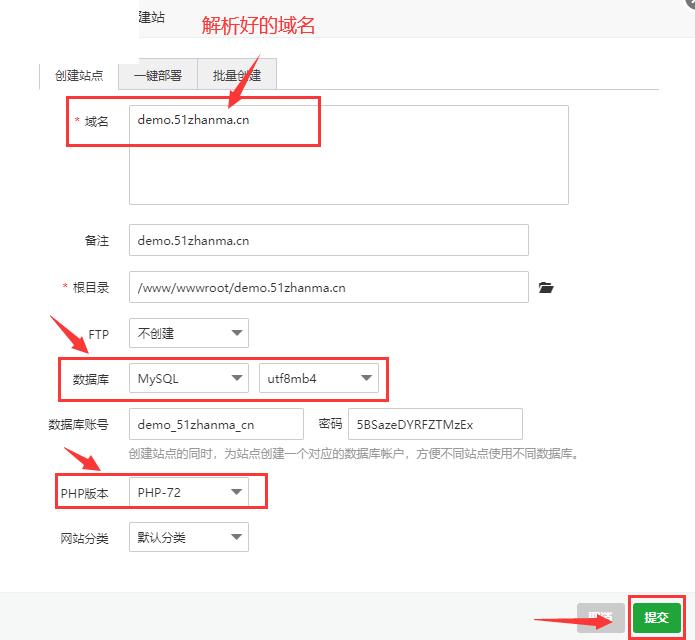Expand the FTP 不创建 dropdown

click(189, 333)
